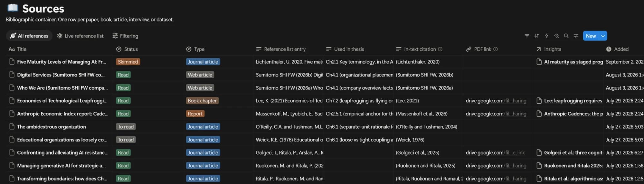Click the info icon beside PDF link header
This screenshot has height=184, width=644.
496,49
